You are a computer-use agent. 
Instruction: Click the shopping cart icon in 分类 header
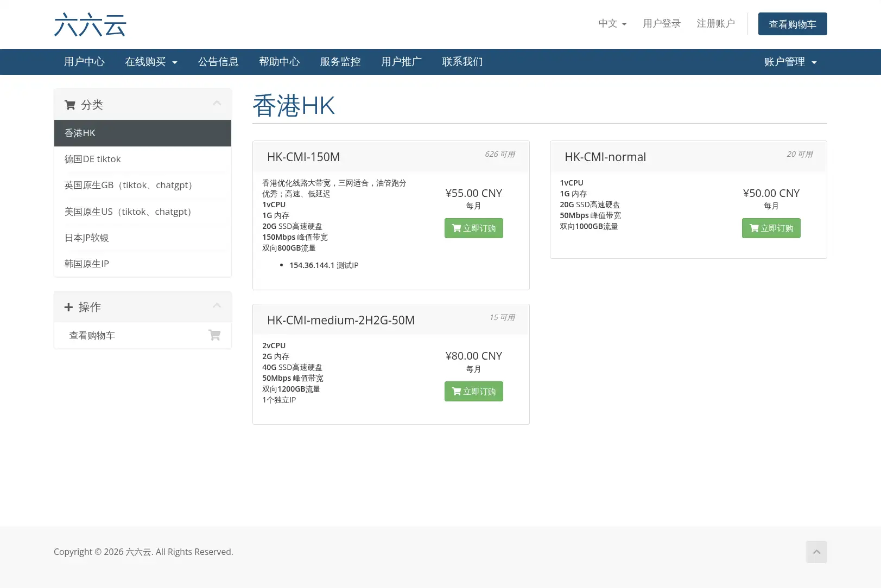[70, 105]
